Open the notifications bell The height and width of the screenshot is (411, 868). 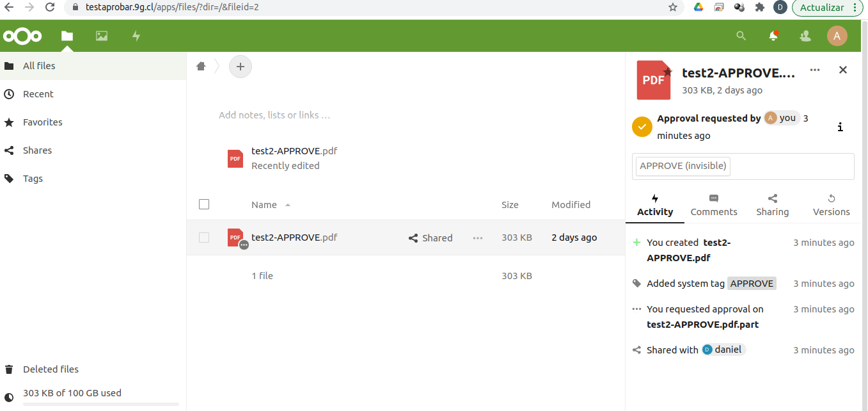click(x=773, y=36)
